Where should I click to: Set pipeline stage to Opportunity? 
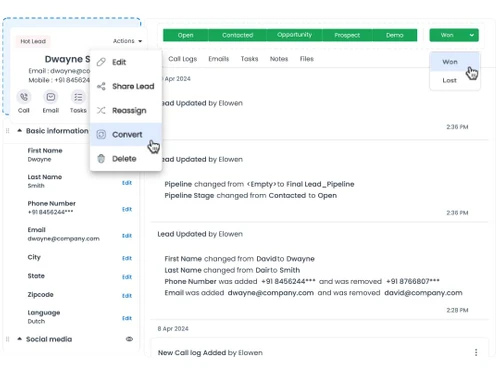click(294, 35)
